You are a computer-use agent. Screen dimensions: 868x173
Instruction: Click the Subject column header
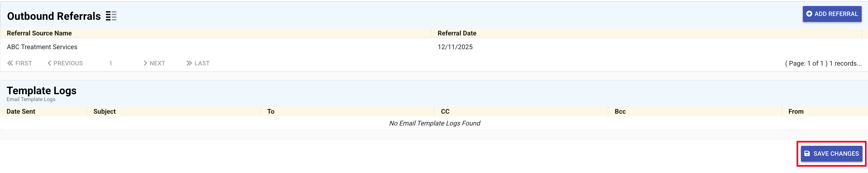point(104,111)
